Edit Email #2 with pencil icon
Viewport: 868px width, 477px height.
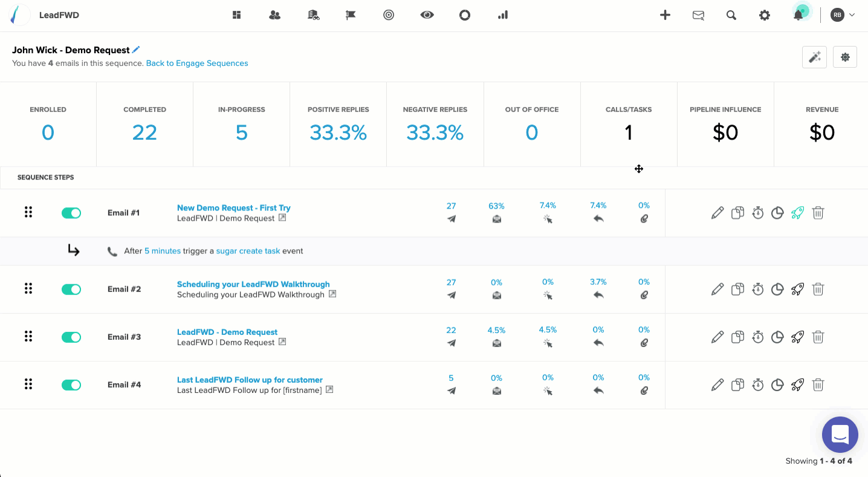[717, 289]
